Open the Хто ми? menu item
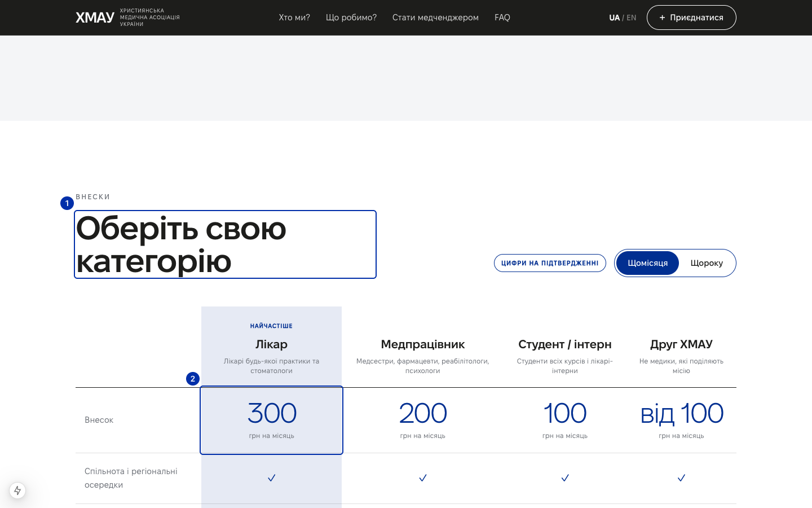 coord(294,17)
